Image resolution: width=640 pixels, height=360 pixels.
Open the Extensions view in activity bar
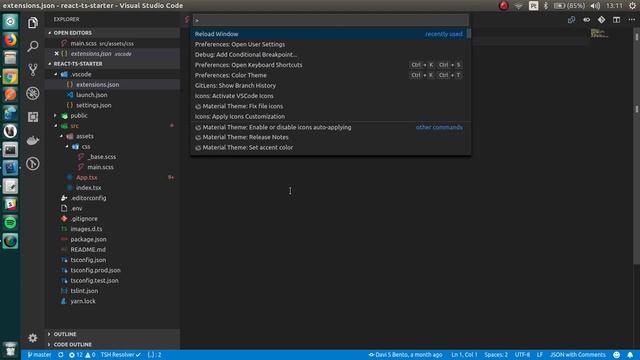33,117
